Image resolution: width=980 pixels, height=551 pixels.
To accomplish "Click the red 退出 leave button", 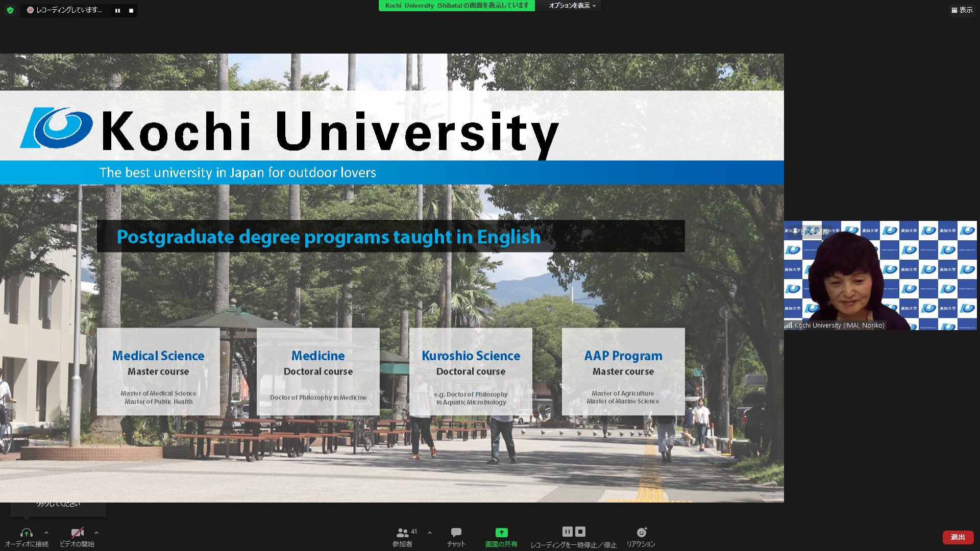I will 958,537.
